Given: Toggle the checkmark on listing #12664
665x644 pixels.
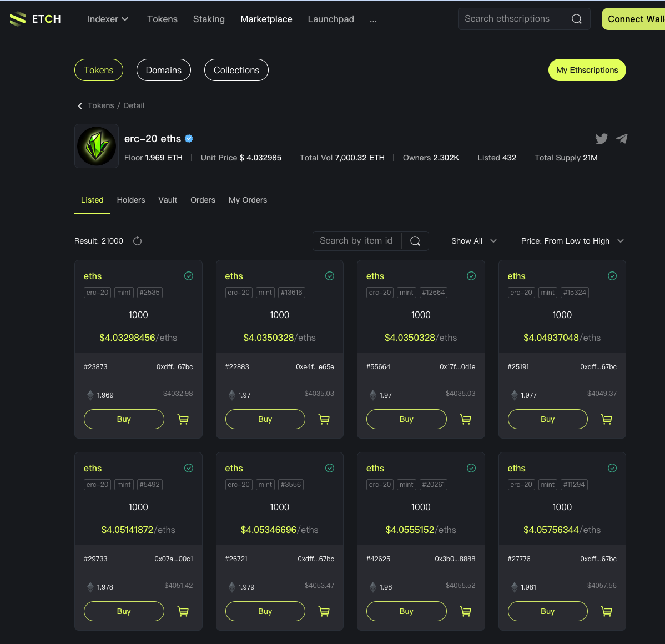Looking at the screenshot, I should pyautogui.click(x=471, y=276).
